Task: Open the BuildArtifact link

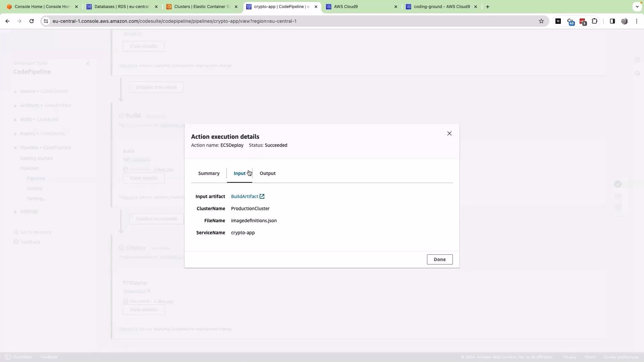Action: (245, 196)
